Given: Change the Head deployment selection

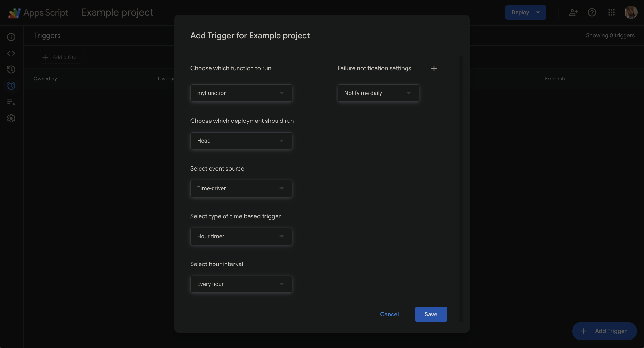Looking at the screenshot, I should coord(241,141).
